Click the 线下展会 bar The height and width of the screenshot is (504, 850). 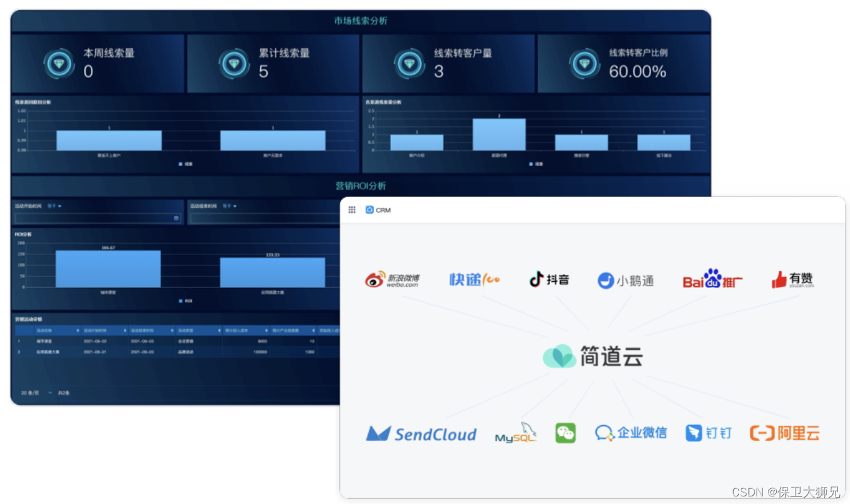[664, 143]
